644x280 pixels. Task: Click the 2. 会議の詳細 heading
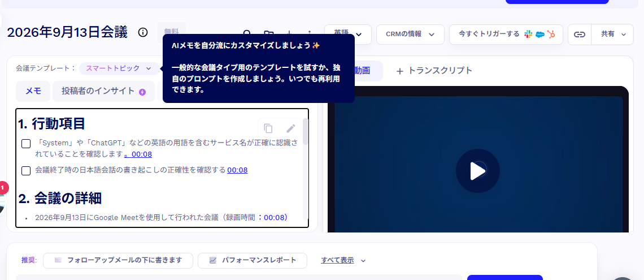point(60,198)
